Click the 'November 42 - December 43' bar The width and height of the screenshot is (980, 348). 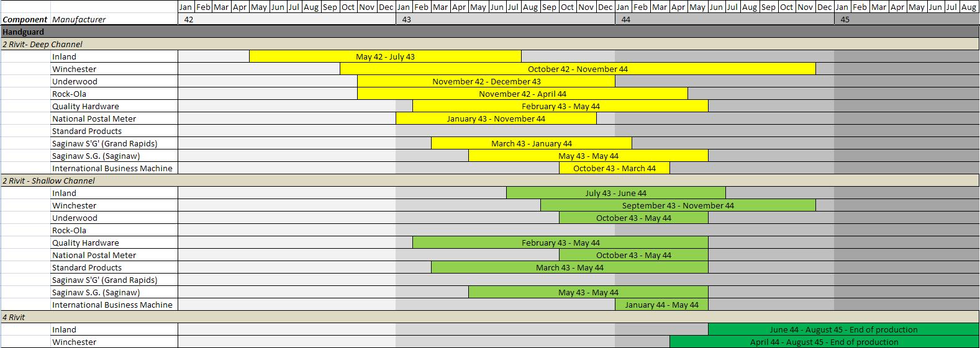(x=486, y=81)
